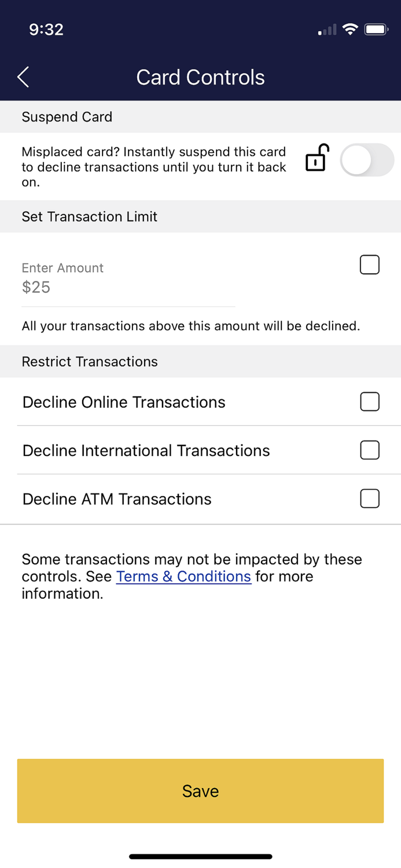Viewport: 401px width, 868px height.
Task: Tap the home indicator bar at bottom
Action: click(x=200, y=856)
